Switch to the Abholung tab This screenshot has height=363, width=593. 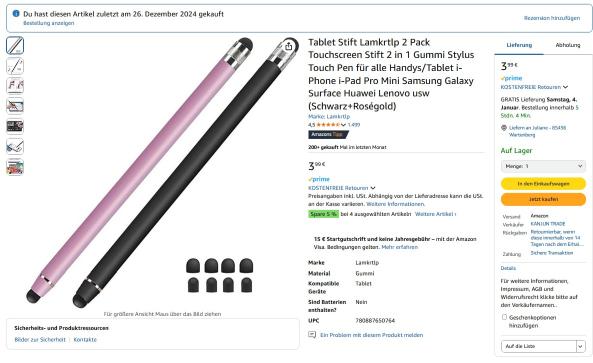(x=568, y=45)
